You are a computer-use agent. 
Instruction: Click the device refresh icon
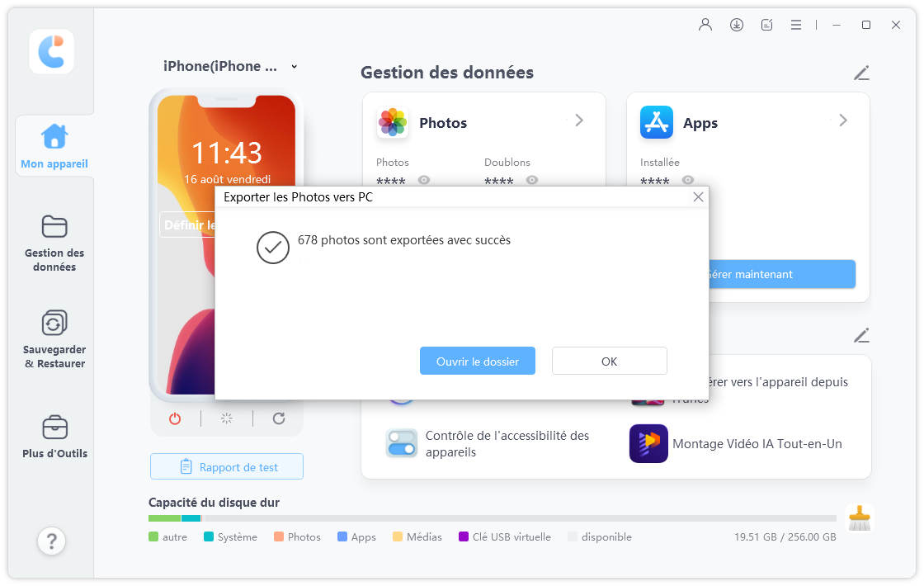point(279,418)
